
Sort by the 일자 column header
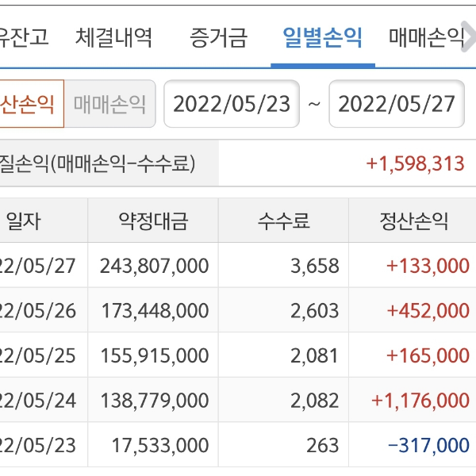(x=24, y=221)
